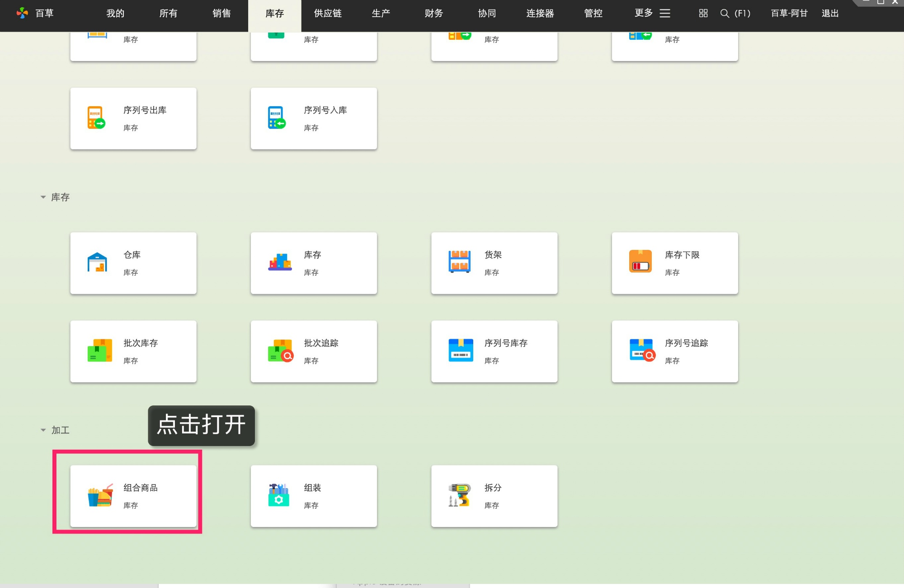Viewport: 904px width, 588px height.
Task: Open search with the magnifier (F1) icon
Action: (724, 14)
